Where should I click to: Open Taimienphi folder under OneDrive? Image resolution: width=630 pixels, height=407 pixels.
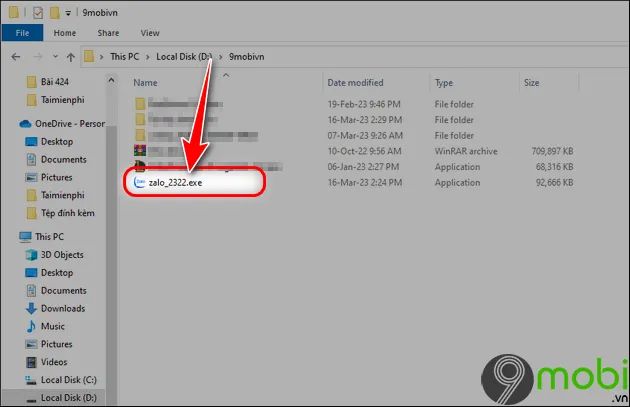[63, 195]
